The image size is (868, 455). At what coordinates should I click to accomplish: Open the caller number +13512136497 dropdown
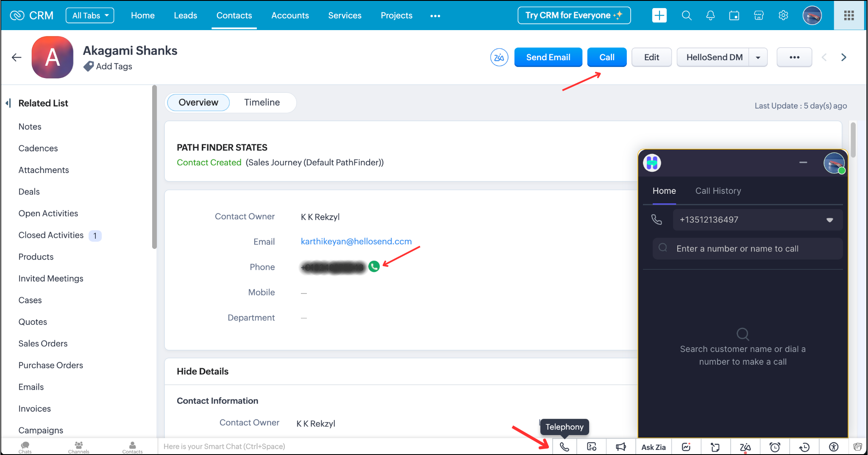click(757, 220)
